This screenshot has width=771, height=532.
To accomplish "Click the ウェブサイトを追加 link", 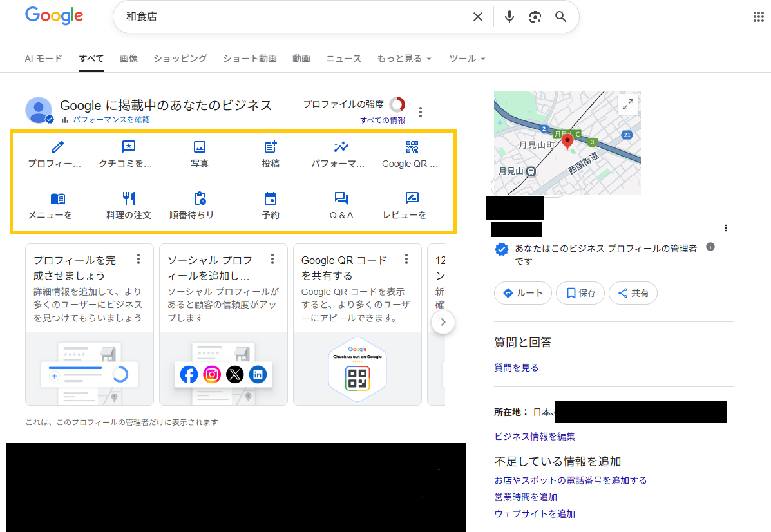I will (x=535, y=514).
